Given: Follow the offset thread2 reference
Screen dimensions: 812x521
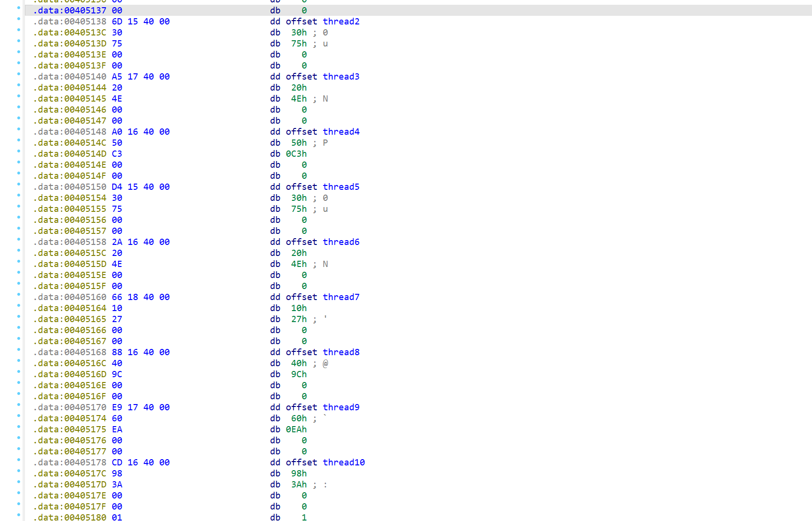Looking at the screenshot, I should coord(341,22).
